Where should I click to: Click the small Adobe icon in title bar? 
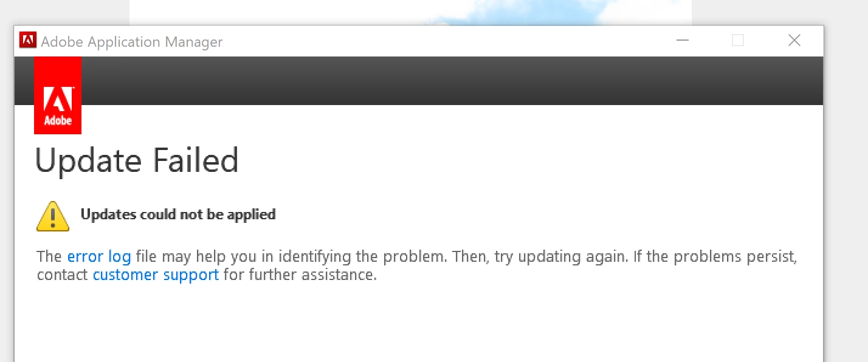click(x=27, y=40)
